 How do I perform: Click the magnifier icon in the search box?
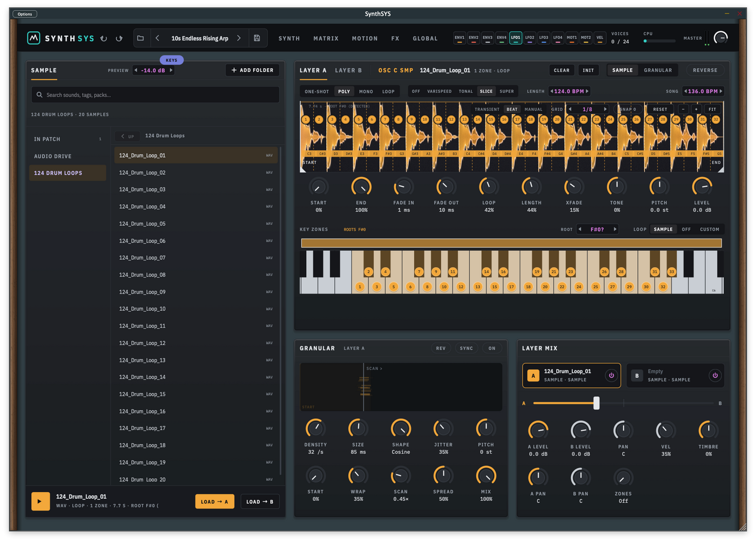(x=39, y=95)
